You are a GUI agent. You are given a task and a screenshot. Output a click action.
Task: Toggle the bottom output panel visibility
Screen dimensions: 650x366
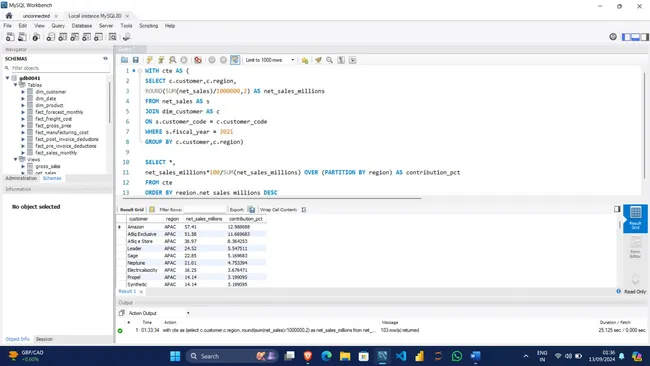pyautogui.click(x=635, y=37)
